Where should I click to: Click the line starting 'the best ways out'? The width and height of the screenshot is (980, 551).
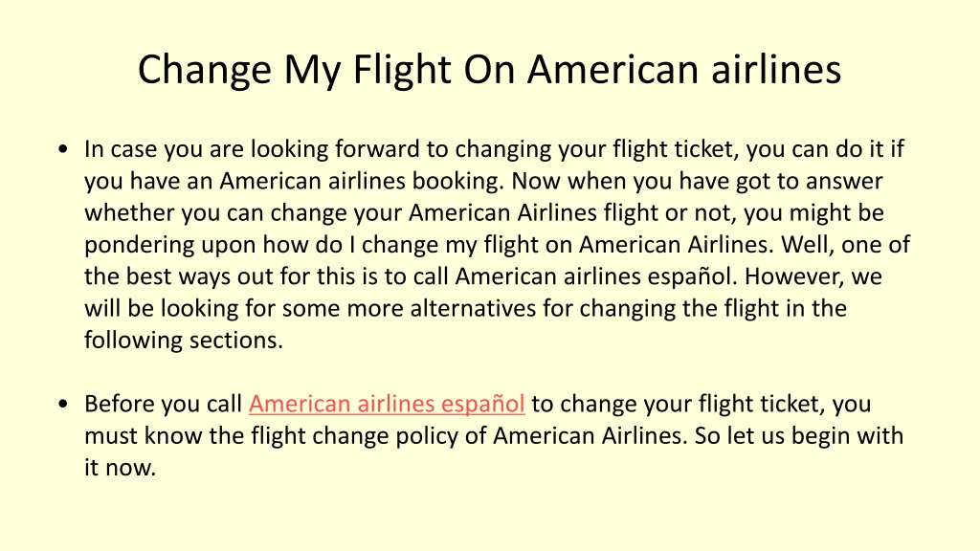tap(482, 276)
